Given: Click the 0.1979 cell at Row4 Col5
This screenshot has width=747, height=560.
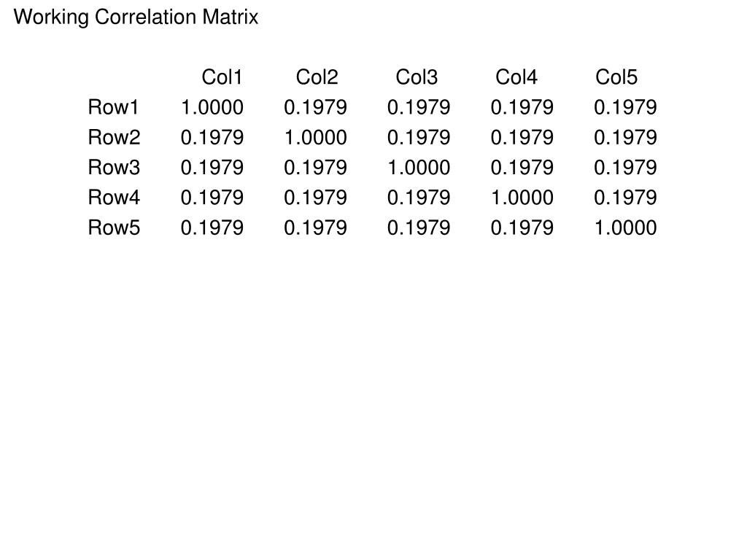Looking at the screenshot, I should coord(625,197).
